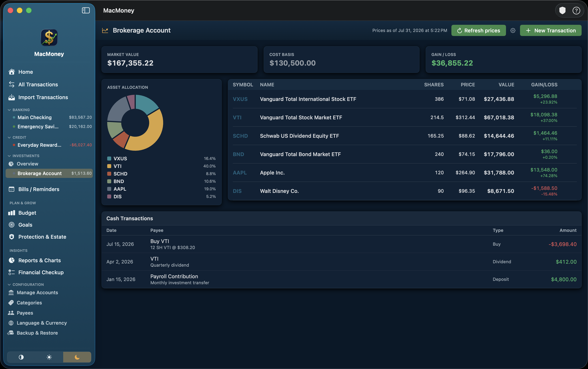Click Market Value amount $167,355.22

coord(130,63)
